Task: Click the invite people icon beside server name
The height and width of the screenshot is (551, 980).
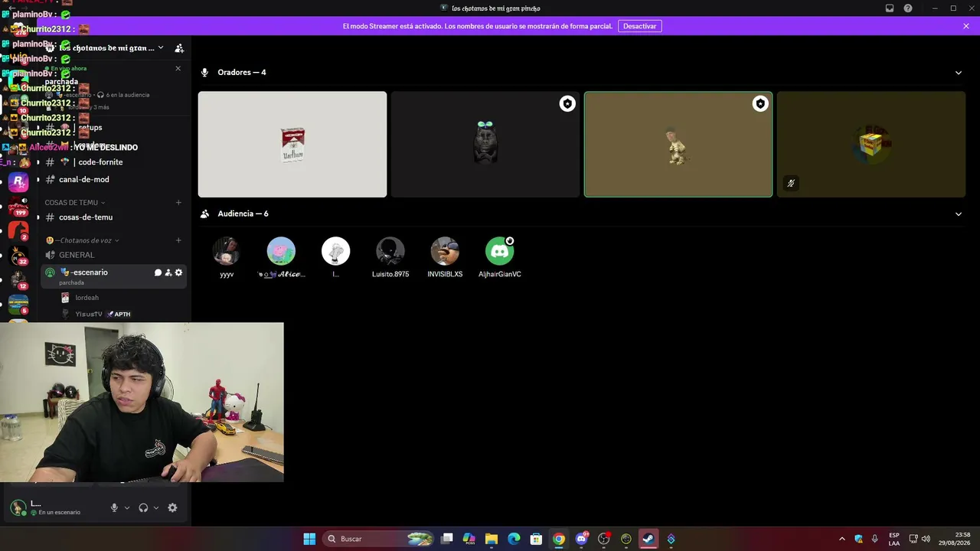Action: tap(179, 48)
